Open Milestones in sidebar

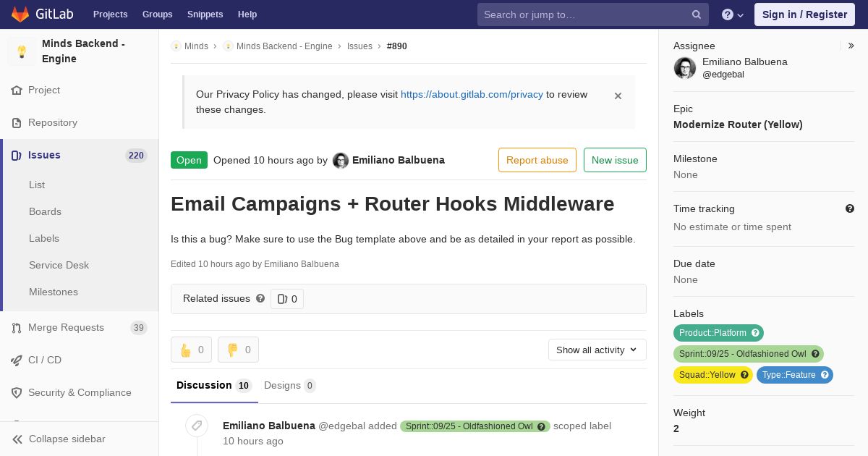[x=54, y=292]
